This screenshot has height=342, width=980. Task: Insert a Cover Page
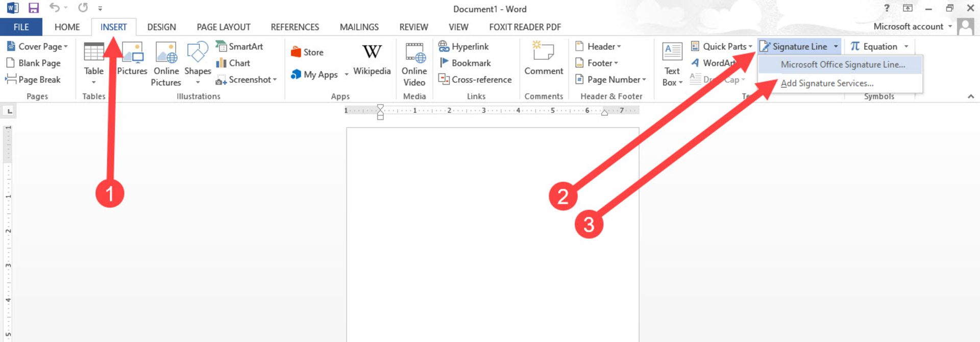pyautogui.click(x=37, y=46)
